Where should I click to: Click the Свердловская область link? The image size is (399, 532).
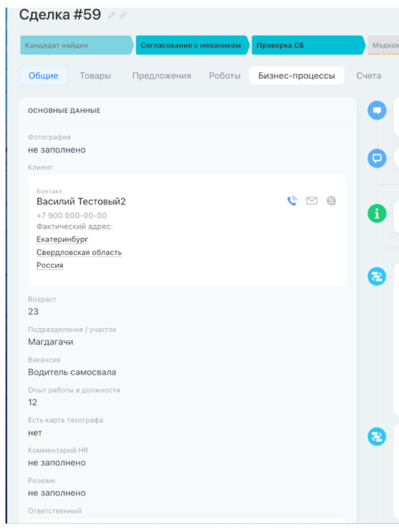[x=79, y=252]
